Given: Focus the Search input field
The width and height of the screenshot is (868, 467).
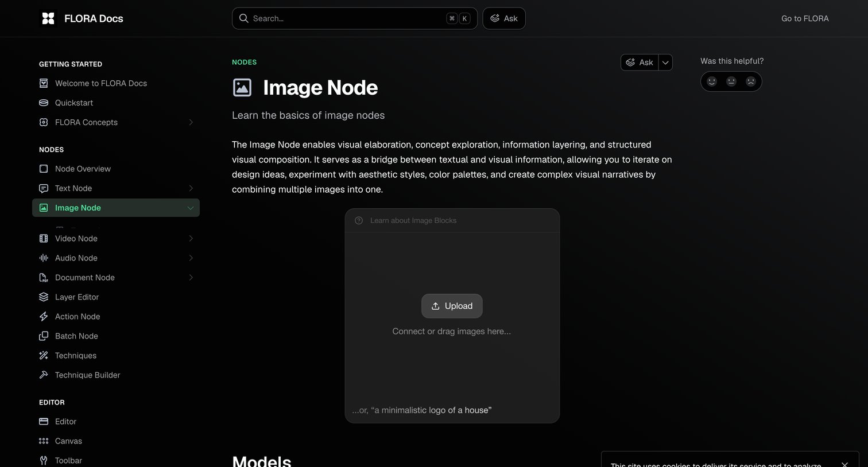Looking at the screenshot, I should (x=355, y=18).
